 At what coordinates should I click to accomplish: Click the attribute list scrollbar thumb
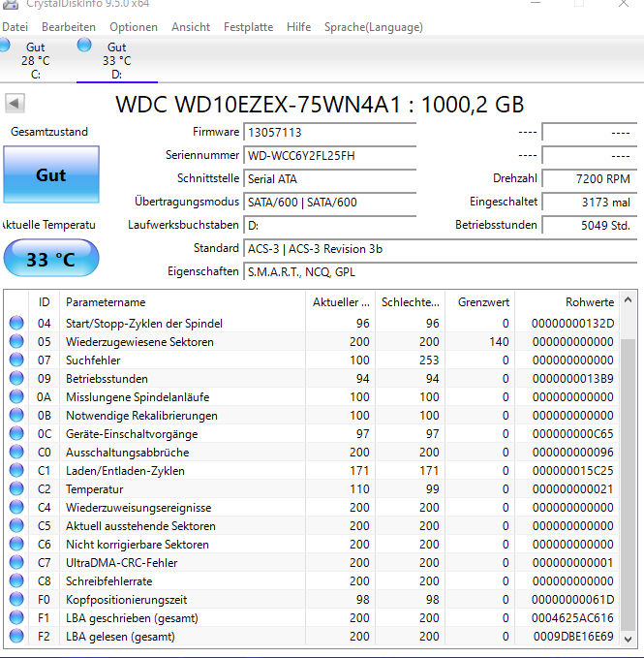[x=628, y=485]
